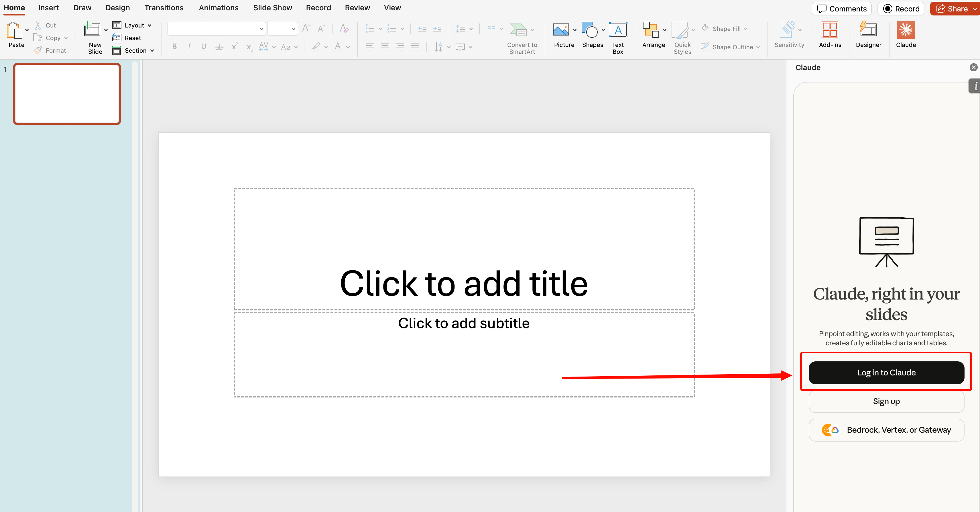
Task: Select slide 1 thumbnail
Action: click(x=66, y=94)
